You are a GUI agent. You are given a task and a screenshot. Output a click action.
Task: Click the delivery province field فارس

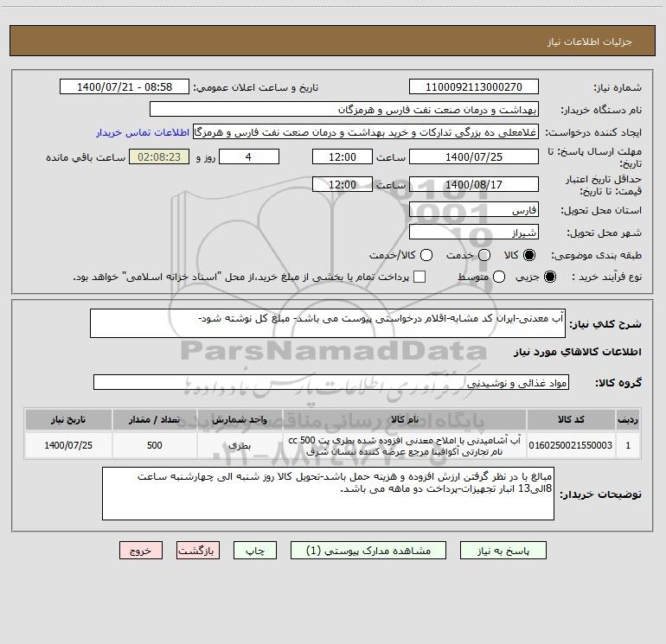(x=474, y=210)
